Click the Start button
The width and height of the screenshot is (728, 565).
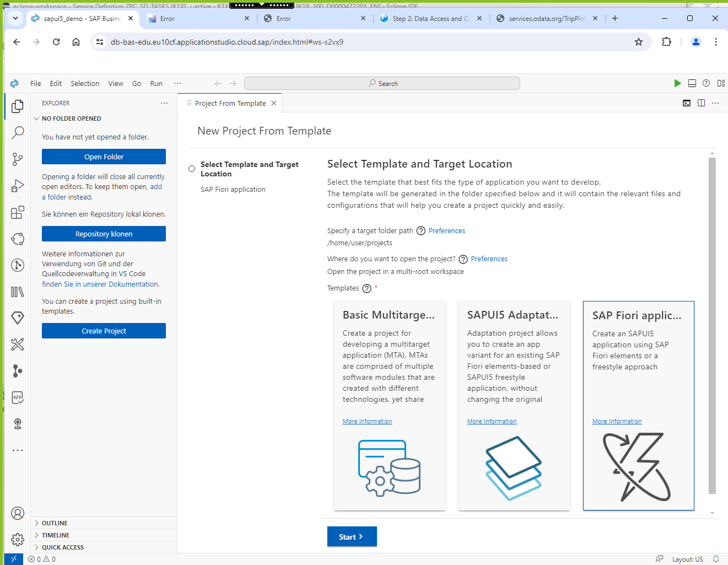click(352, 536)
